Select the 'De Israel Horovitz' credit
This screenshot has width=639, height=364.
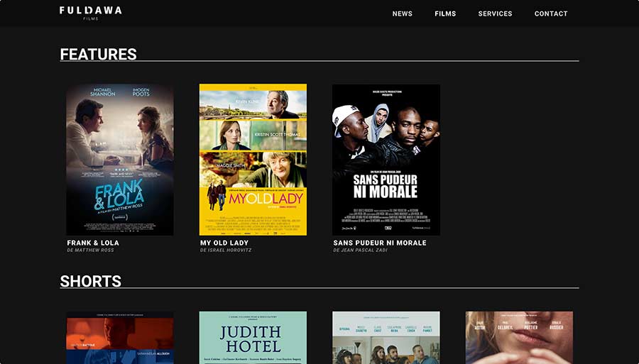226,250
